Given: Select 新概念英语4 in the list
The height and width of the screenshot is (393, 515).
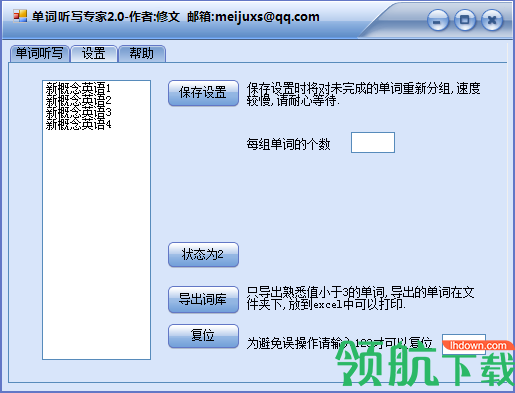Looking at the screenshot, I should [78, 125].
